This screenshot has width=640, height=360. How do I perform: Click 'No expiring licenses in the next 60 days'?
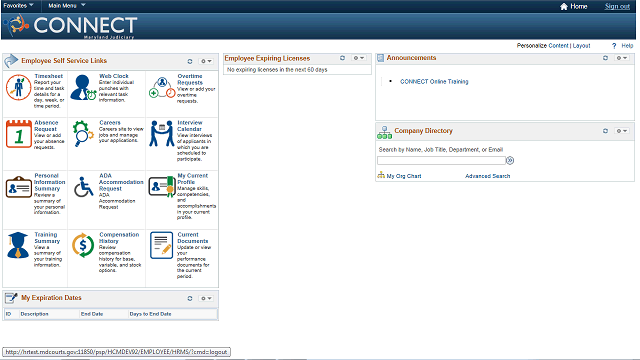(x=277, y=70)
